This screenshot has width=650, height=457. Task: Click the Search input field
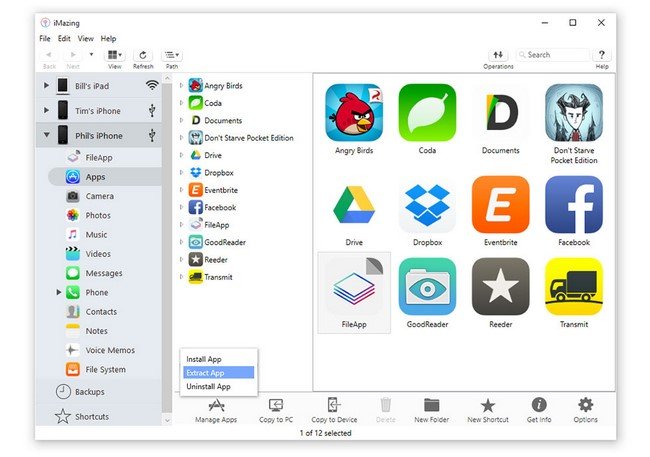[553, 55]
